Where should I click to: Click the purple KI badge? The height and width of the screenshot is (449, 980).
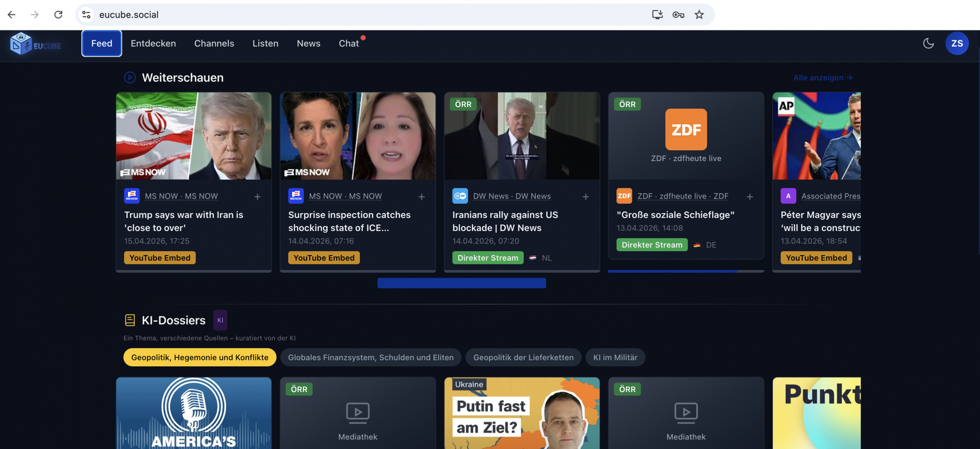click(x=220, y=320)
